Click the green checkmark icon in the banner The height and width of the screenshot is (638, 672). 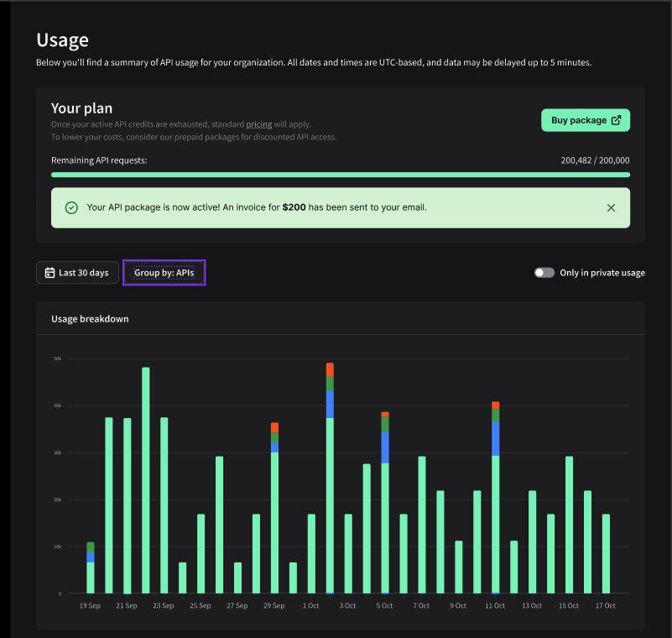coord(69,206)
